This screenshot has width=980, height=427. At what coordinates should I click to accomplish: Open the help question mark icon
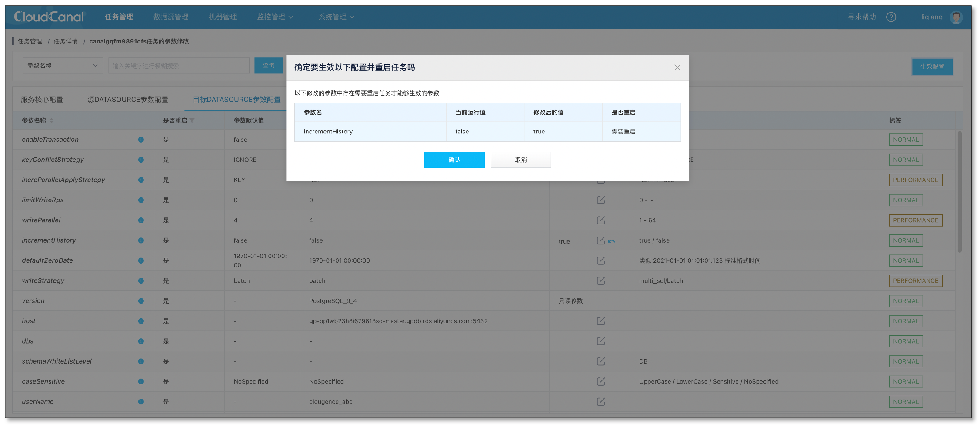coord(891,17)
